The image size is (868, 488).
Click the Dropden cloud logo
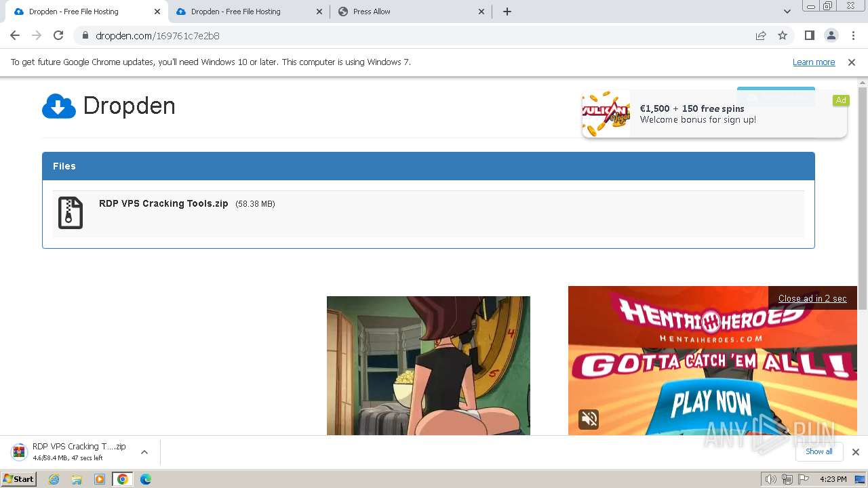point(59,106)
